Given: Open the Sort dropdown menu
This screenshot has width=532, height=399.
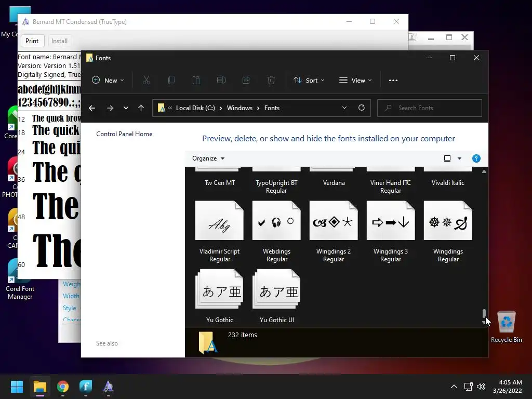Looking at the screenshot, I should pyautogui.click(x=309, y=81).
